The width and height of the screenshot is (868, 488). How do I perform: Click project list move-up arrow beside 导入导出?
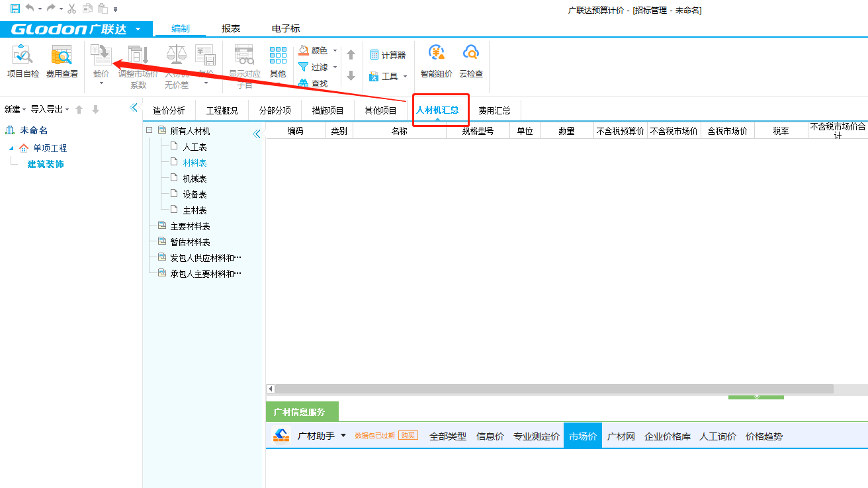79,109
